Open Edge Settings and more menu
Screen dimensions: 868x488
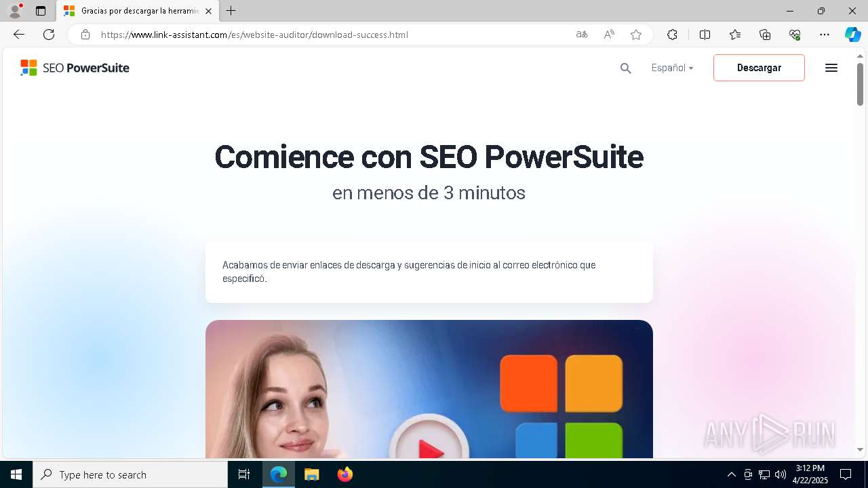825,35
